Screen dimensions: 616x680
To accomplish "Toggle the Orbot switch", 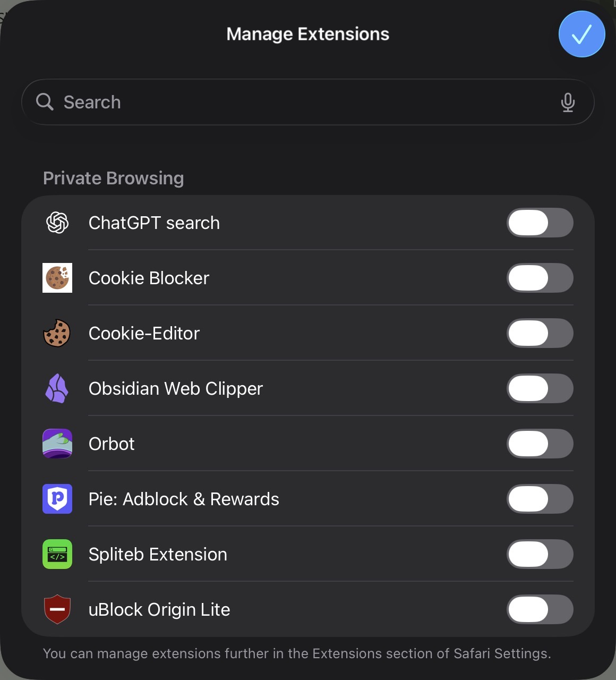I will pos(540,444).
